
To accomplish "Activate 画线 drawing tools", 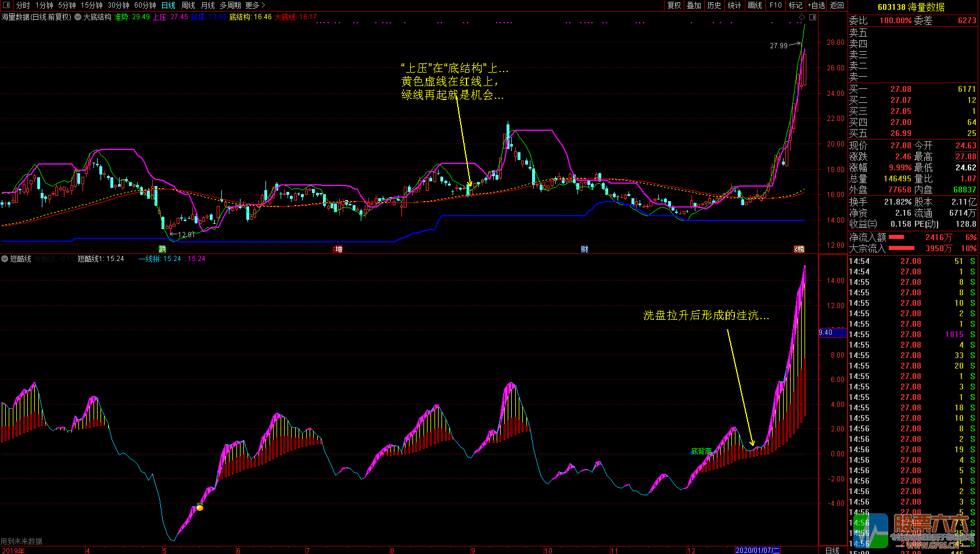I will click(755, 5).
